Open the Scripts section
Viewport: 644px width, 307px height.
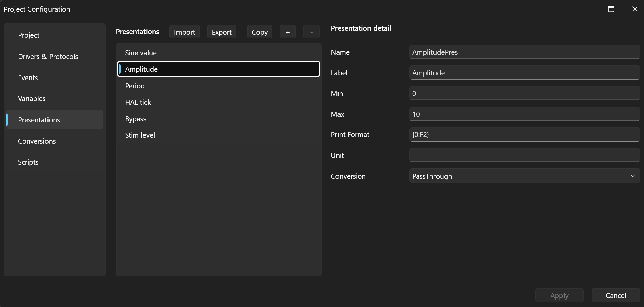coord(55,162)
